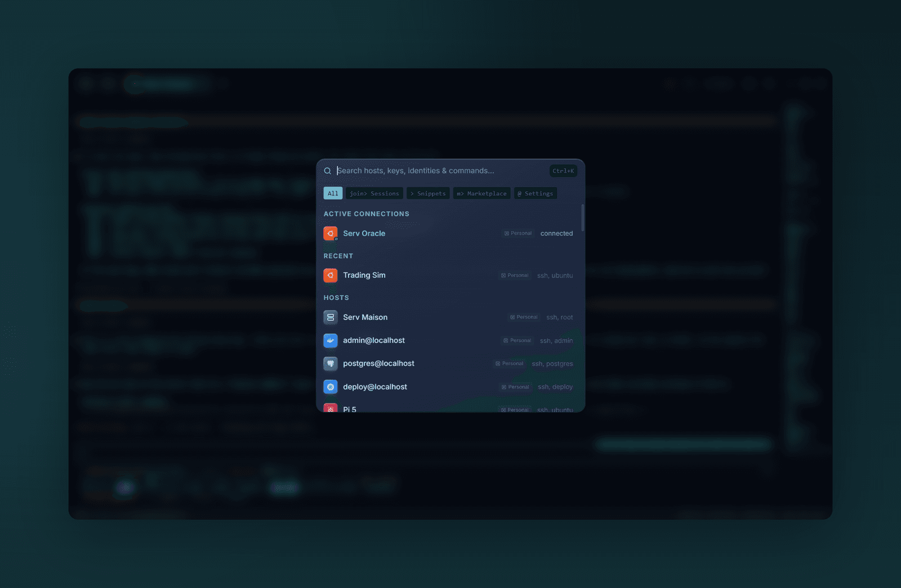Click the Recent section heading
The width and height of the screenshot is (901, 588).
[x=338, y=256]
